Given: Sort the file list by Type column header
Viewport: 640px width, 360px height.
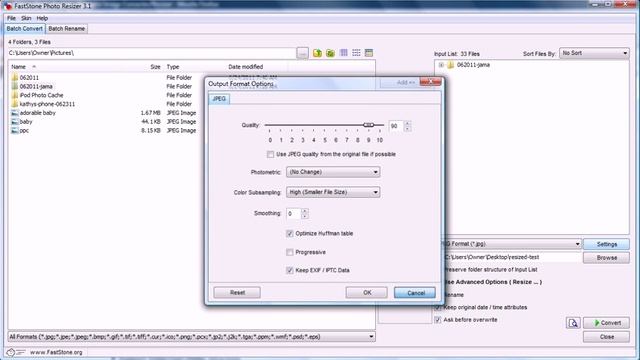Looking at the screenshot, I should [x=173, y=67].
